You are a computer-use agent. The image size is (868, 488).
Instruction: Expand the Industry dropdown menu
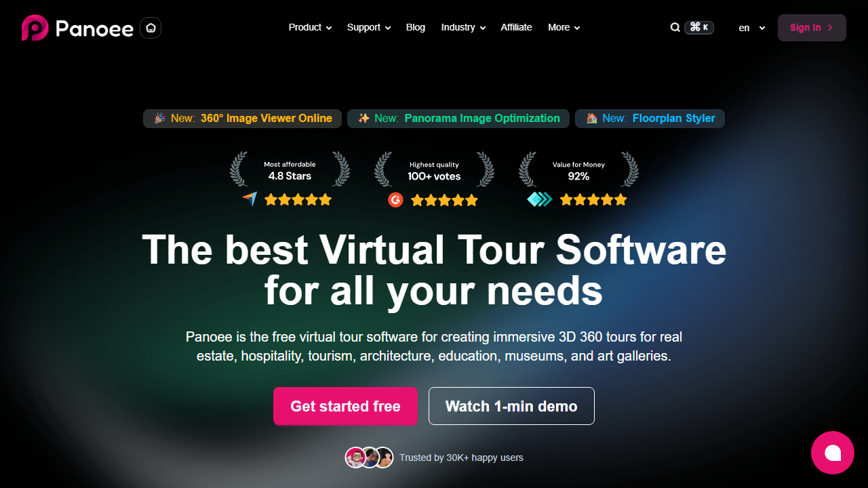463,28
